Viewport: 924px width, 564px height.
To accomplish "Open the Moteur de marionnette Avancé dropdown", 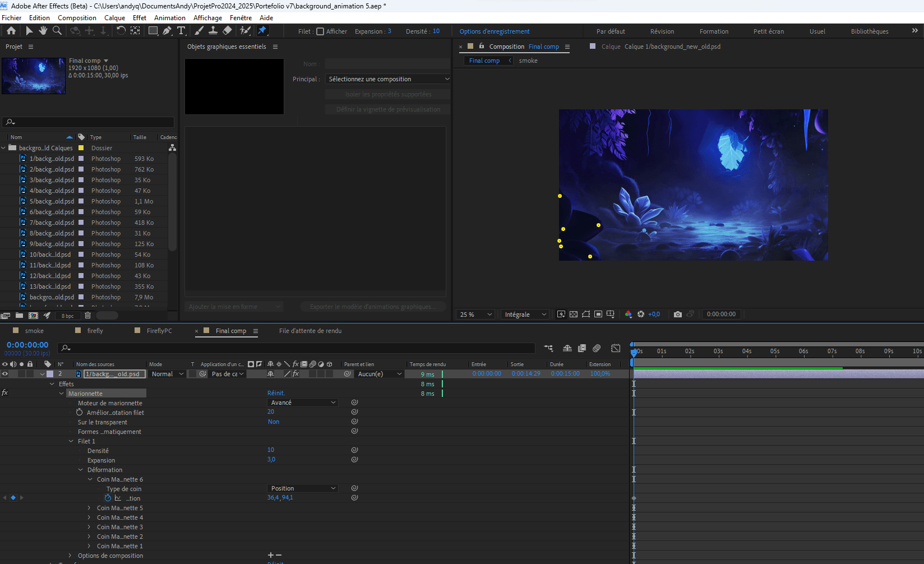I will 303,403.
